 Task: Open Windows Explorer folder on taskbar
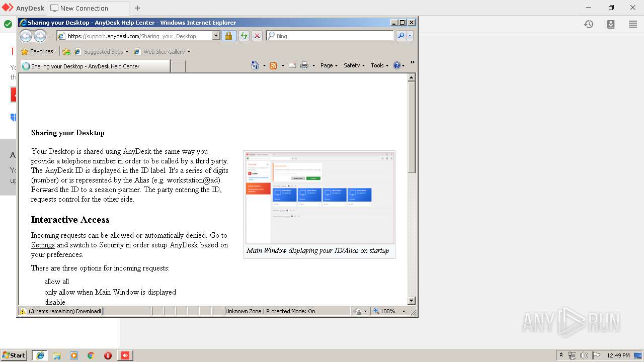57,355
